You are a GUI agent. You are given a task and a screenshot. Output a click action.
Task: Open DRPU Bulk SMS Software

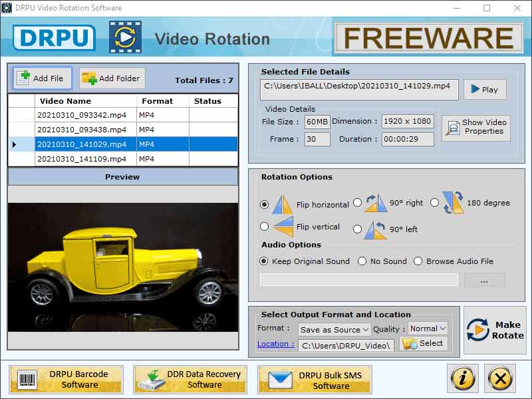pos(313,378)
